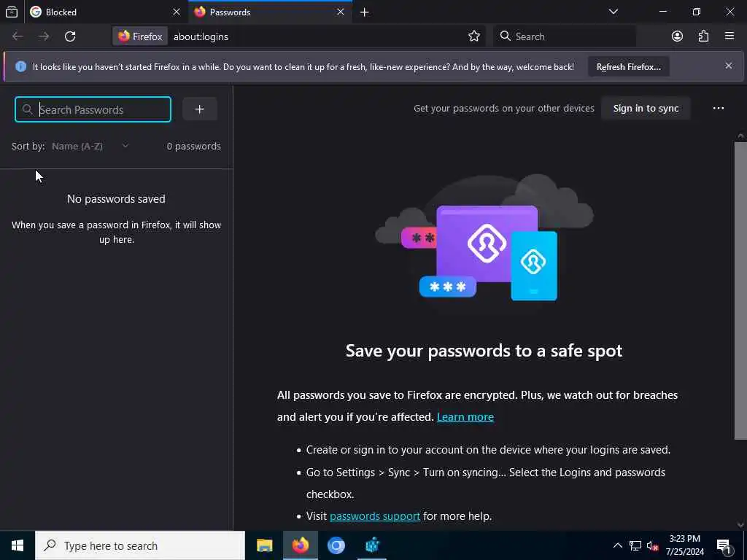Switch to the Blocked tab

pyautogui.click(x=105, y=12)
